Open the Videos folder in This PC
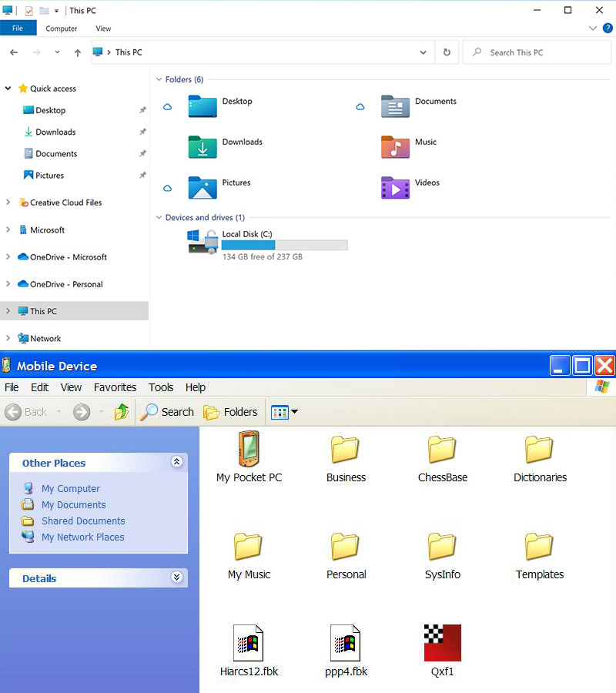The height and width of the screenshot is (693, 616). click(395, 188)
